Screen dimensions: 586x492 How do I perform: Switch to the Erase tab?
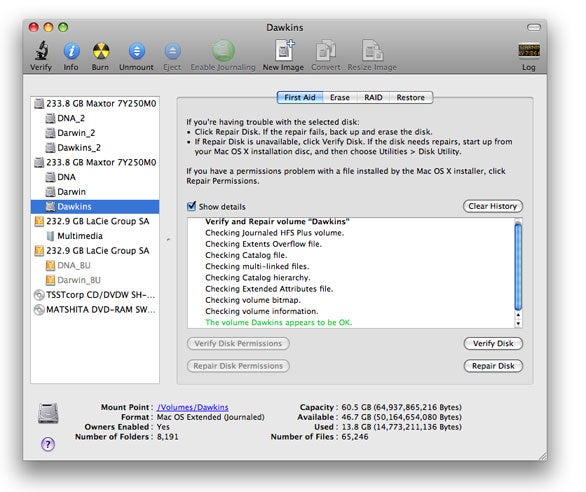pos(340,98)
